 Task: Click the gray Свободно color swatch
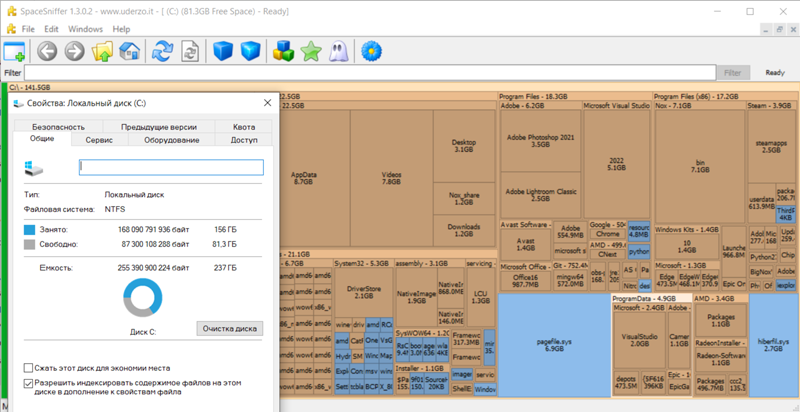(x=30, y=245)
